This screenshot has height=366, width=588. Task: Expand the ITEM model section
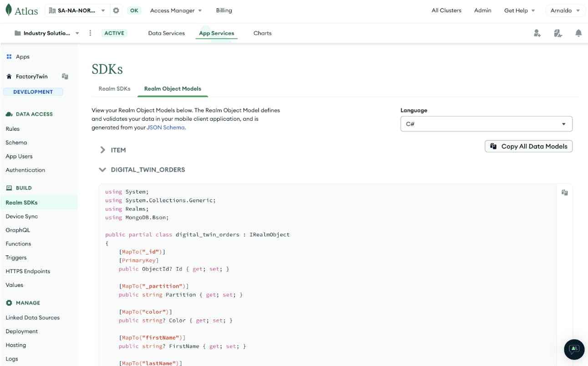tap(103, 150)
